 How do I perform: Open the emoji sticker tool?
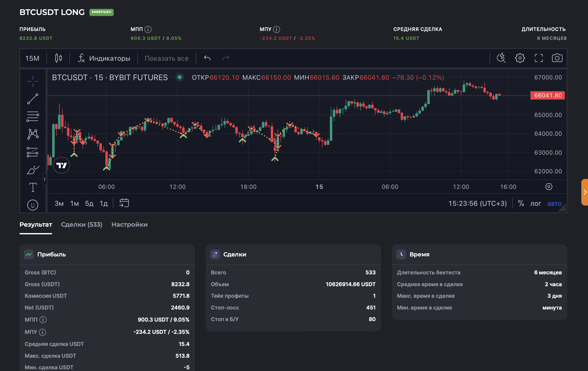coord(33,205)
